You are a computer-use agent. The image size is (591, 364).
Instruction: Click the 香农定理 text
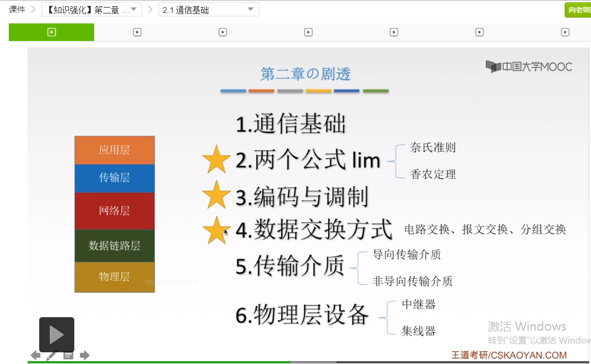click(x=433, y=174)
